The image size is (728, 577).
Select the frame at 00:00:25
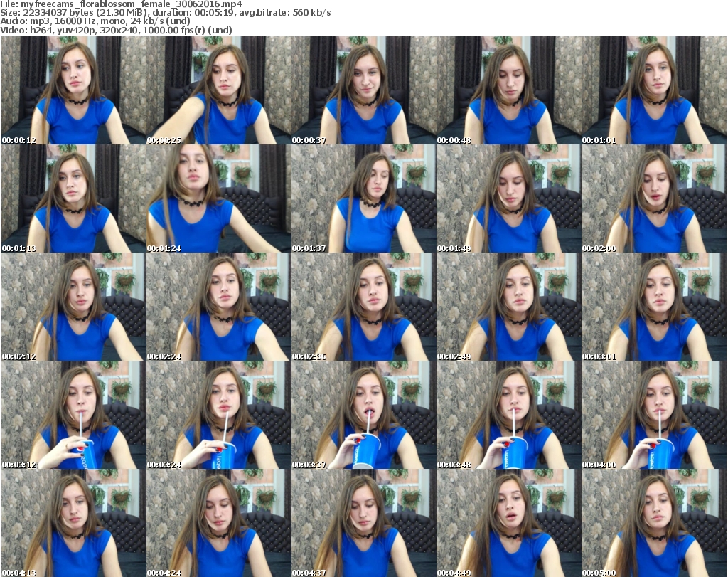coord(218,90)
